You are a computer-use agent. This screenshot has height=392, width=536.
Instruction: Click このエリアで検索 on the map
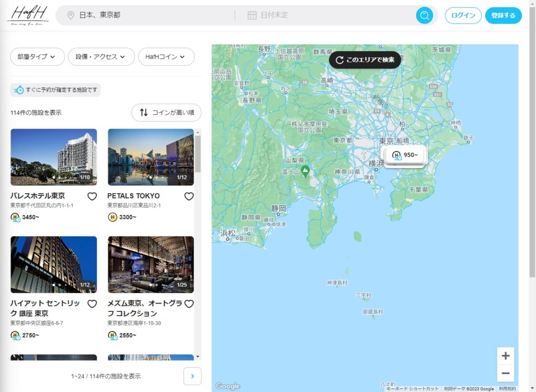[x=365, y=60]
